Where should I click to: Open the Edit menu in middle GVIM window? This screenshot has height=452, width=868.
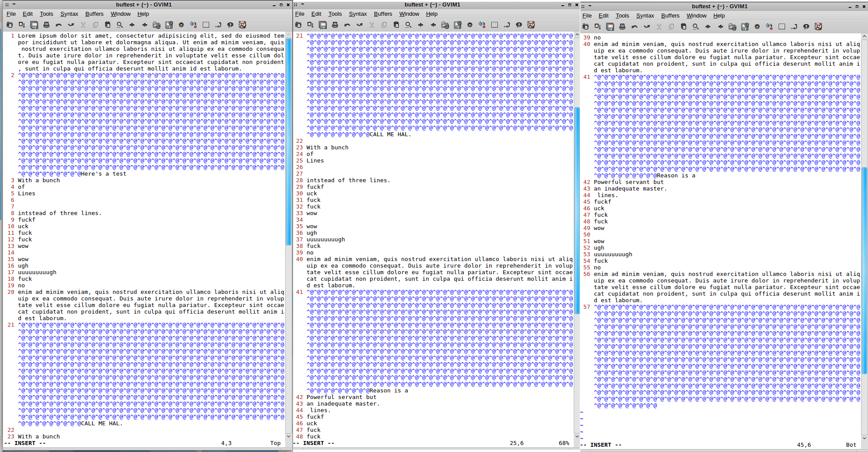pos(316,14)
